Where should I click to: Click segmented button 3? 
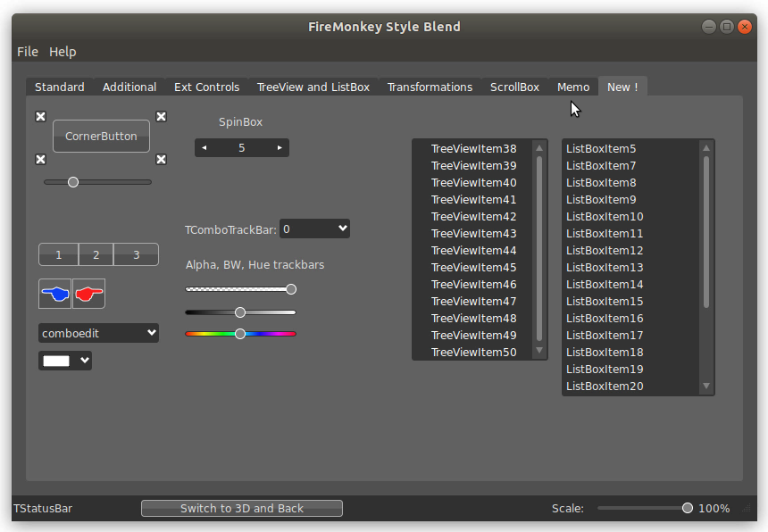pyautogui.click(x=136, y=254)
